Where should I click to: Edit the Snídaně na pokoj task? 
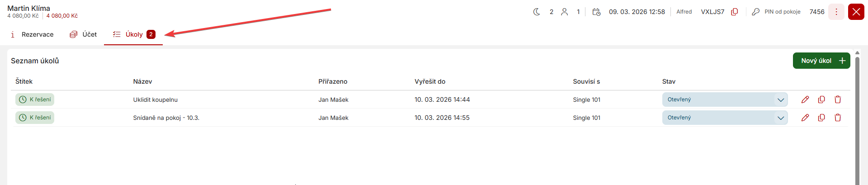click(x=805, y=118)
